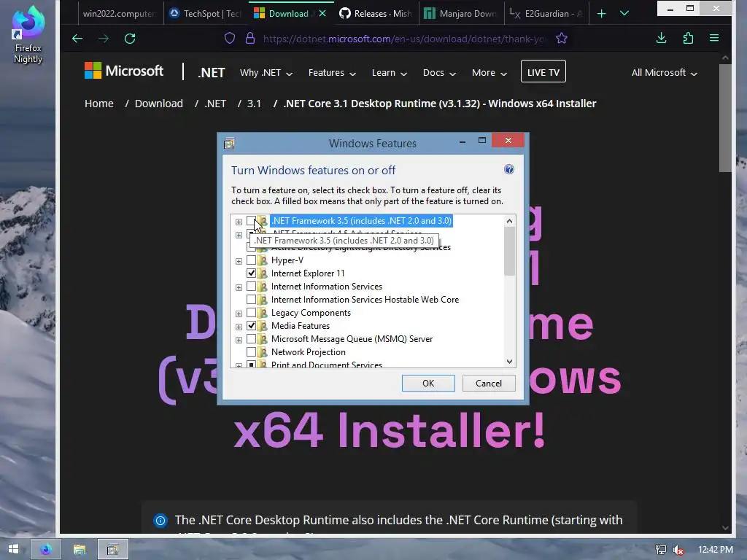The image size is (747, 560).
Task: Bookmark page with star icon
Action: click(562, 39)
